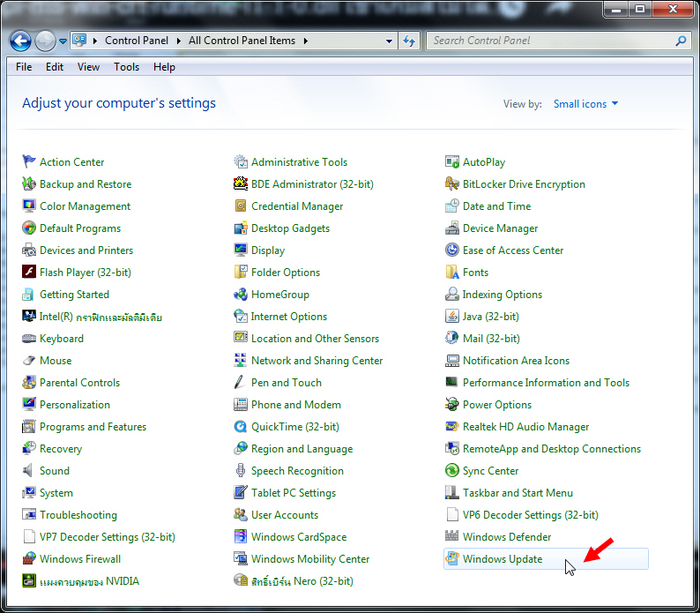The image size is (700, 613).
Task: Open the Edit menu
Action: [x=55, y=67]
